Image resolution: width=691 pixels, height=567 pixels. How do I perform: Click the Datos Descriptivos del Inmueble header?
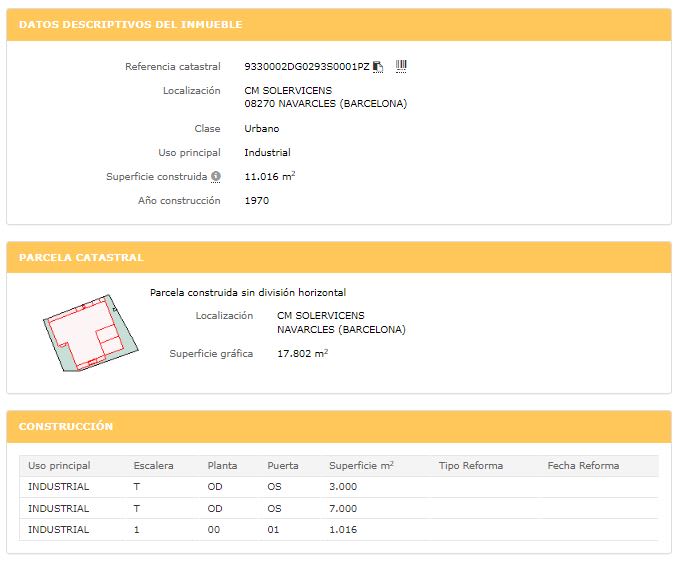pyautogui.click(x=131, y=24)
